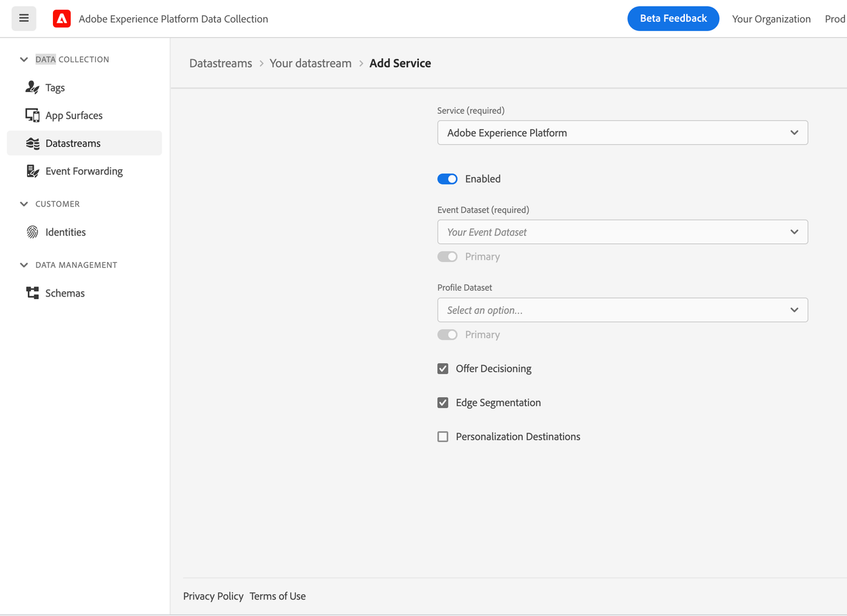
Task: Click the Service (required) label
Action: click(470, 110)
